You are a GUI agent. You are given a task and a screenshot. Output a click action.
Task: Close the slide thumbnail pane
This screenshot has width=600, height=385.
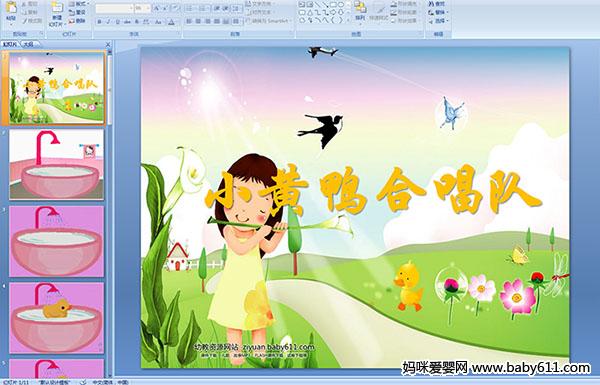(108, 45)
